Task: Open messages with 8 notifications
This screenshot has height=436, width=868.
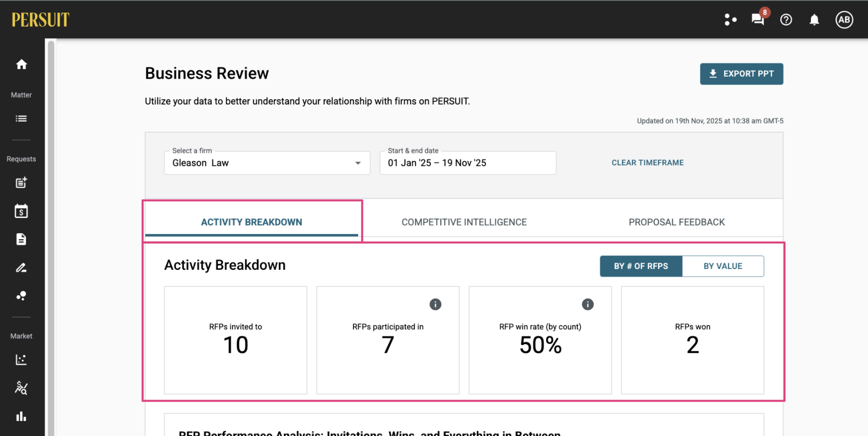Action: (x=758, y=19)
